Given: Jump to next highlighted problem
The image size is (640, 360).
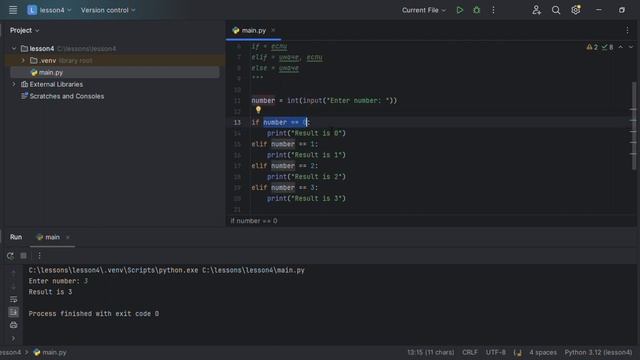Looking at the screenshot, I should pyautogui.click(x=631, y=47).
